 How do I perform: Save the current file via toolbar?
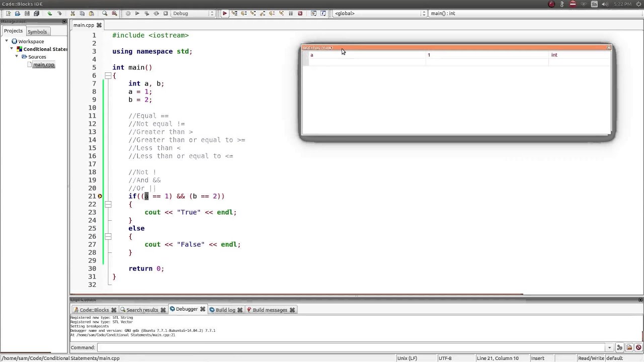point(27,13)
